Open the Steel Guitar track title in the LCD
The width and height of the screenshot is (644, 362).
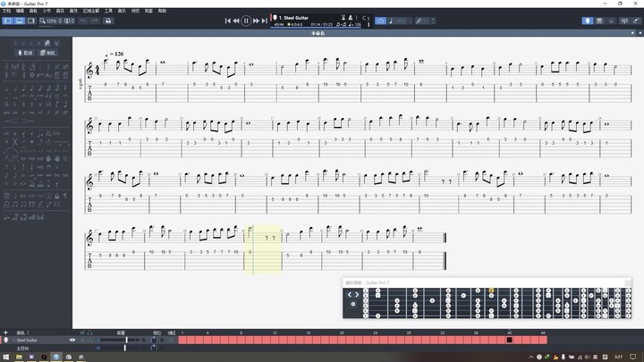point(293,18)
